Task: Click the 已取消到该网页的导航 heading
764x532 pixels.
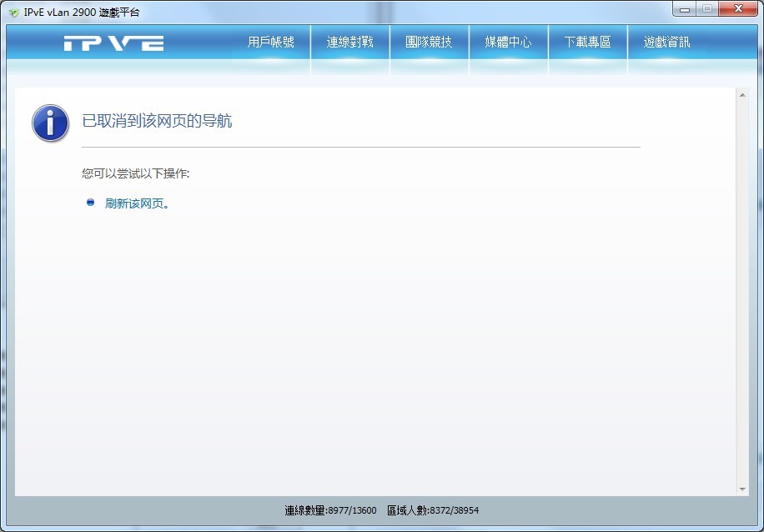Action: coord(157,120)
